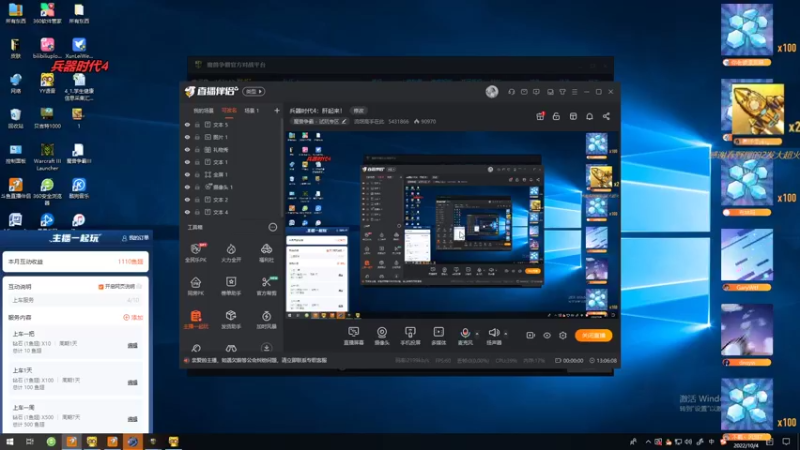This screenshot has height=450, width=800.
Task: Click the unlock padlock icon above preview
Action: coord(556,116)
